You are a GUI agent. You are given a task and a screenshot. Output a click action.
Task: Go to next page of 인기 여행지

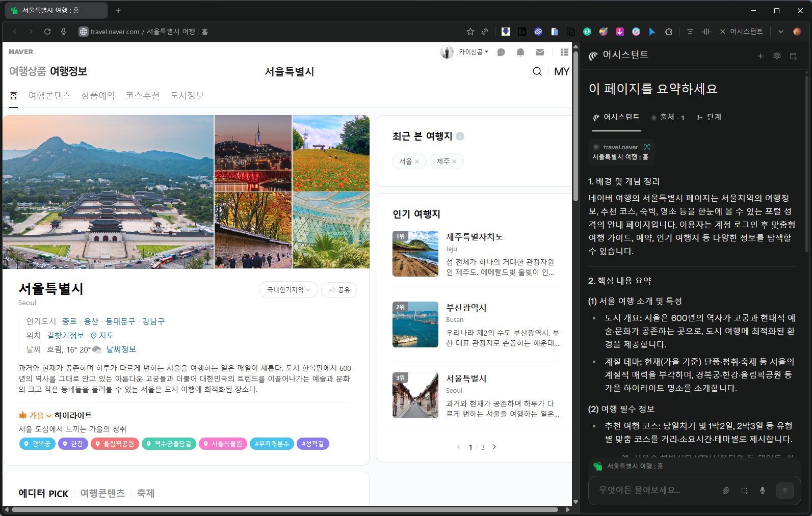pos(494,447)
